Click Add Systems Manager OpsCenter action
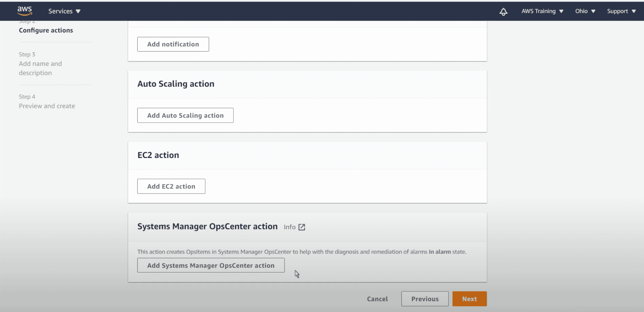This screenshot has height=312, width=644. [211, 265]
